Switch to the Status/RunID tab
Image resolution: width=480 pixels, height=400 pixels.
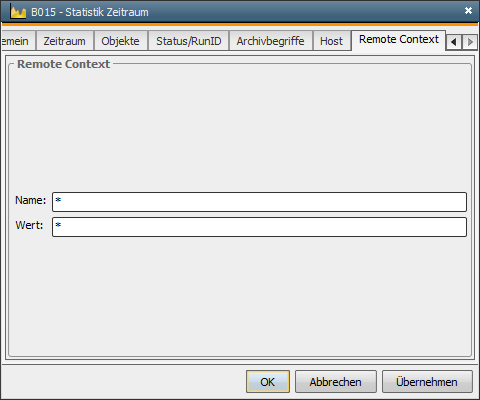[x=189, y=41]
